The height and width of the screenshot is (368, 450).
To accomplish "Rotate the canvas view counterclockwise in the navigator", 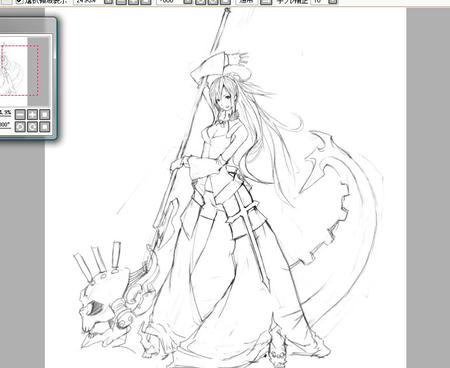I will pos(20,127).
